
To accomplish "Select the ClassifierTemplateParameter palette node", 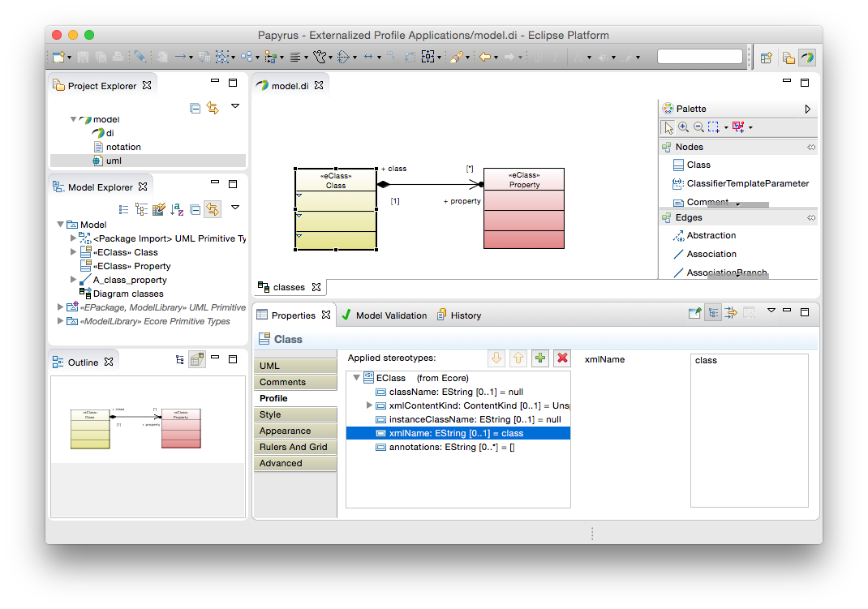I will click(740, 183).
